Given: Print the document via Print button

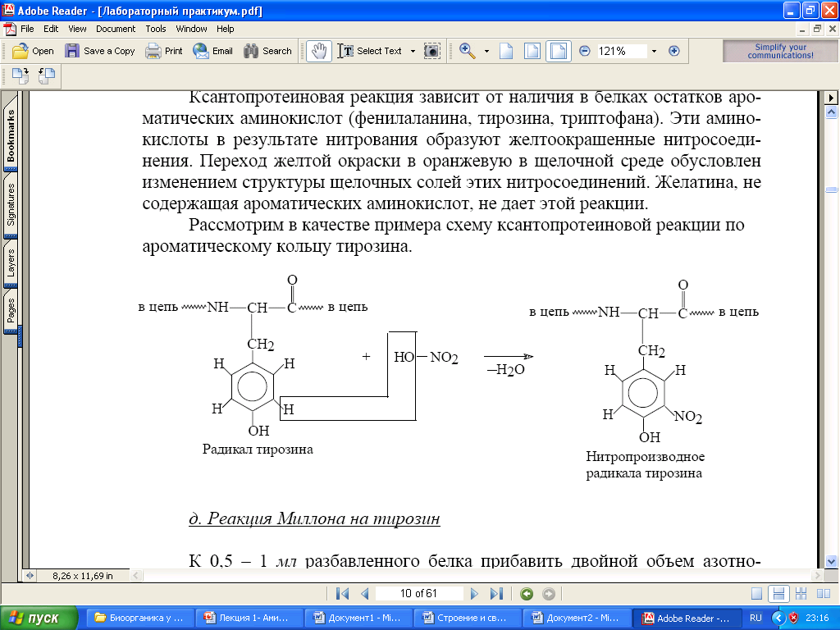Looking at the screenshot, I should (164, 51).
